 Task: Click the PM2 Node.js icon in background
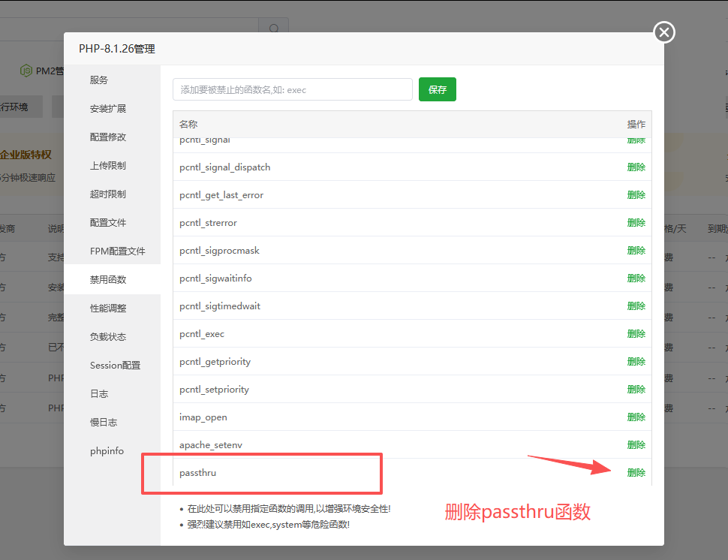click(x=26, y=71)
